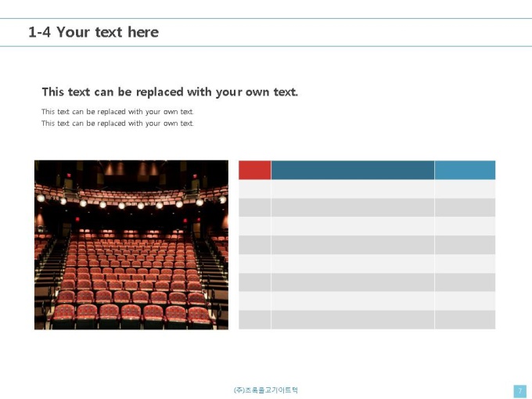This screenshot has width=532, height=399.
Task: Select the dark blue table header cell
Action: point(353,170)
